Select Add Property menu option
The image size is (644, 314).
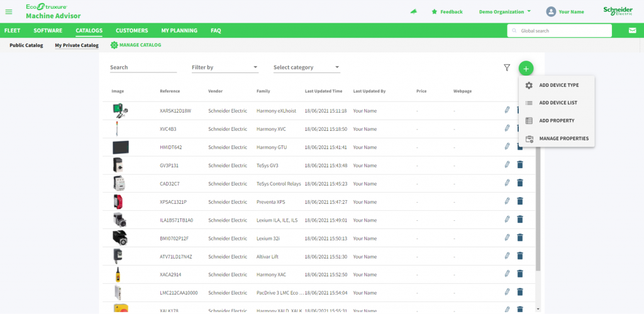(x=557, y=121)
